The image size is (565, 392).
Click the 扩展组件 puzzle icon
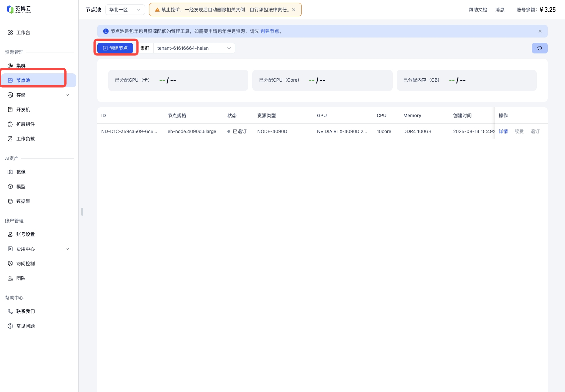tap(10, 124)
